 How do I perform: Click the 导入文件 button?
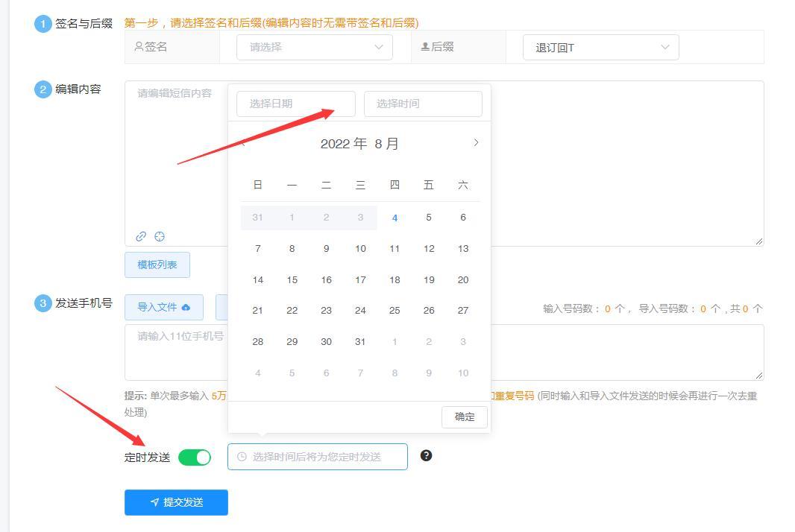pyautogui.click(x=164, y=307)
